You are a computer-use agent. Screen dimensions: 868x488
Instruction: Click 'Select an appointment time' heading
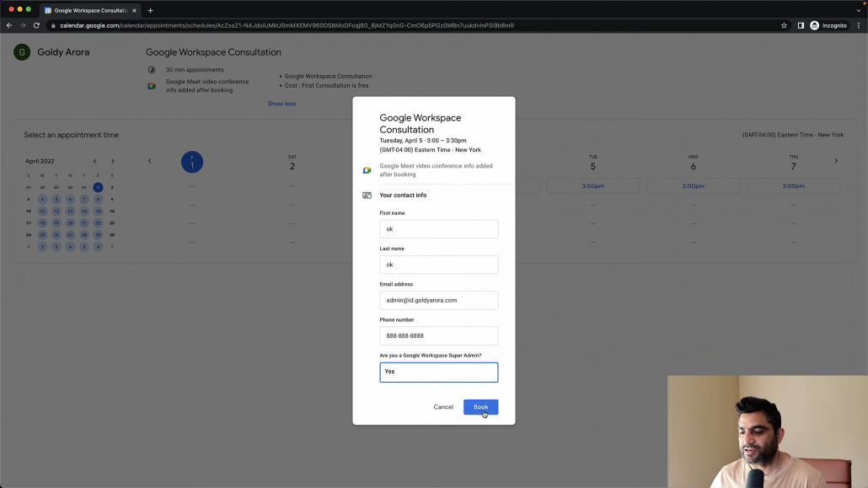71,135
